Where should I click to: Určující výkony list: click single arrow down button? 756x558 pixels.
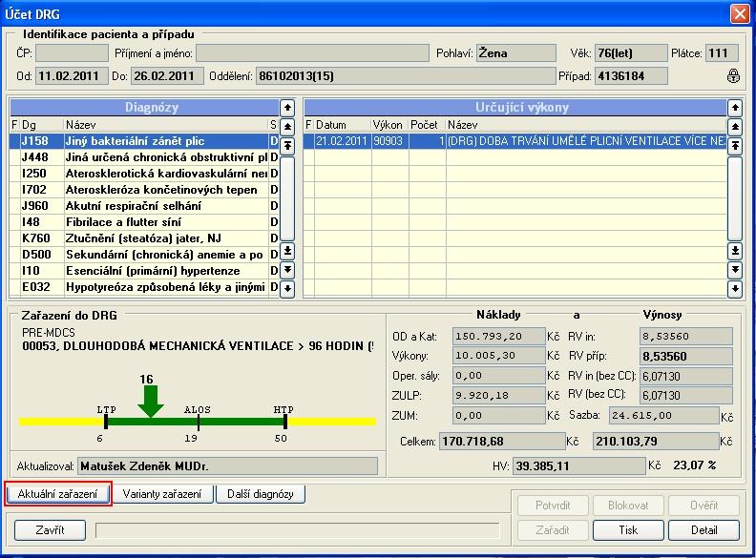[735, 289]
